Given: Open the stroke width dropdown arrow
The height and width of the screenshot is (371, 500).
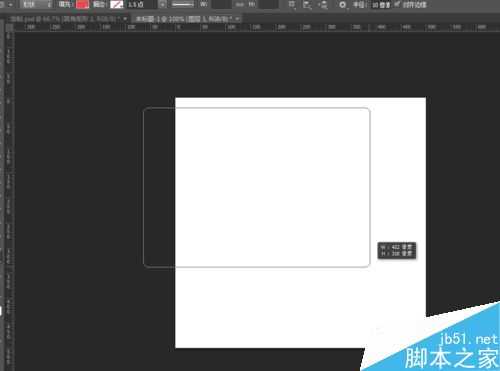Looking at the screenshot, I should [x=162, y=5].
